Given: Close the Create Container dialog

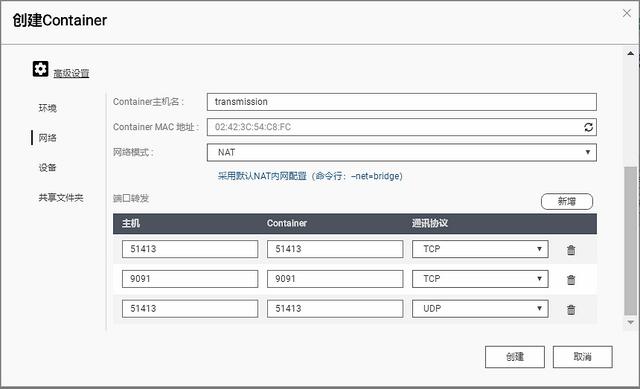Looking at the screenshot, I should (627, 13).
